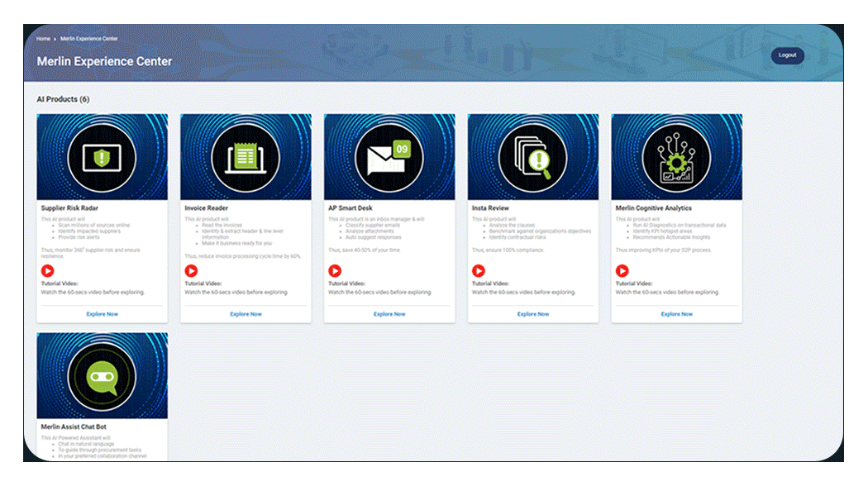The height and width of the screenshot is (486, 868).
Task: Play the Supplier Risk Radar tutorial video
Action: pyautogui.click(x=48, y=270)
